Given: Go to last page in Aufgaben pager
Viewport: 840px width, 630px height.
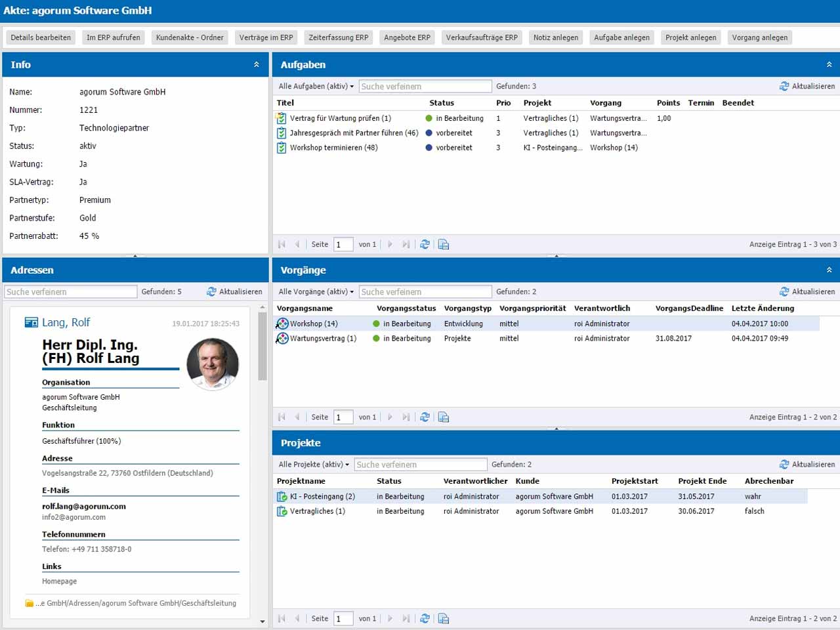Looking at the screenshot, I should [x=406, y=244].
